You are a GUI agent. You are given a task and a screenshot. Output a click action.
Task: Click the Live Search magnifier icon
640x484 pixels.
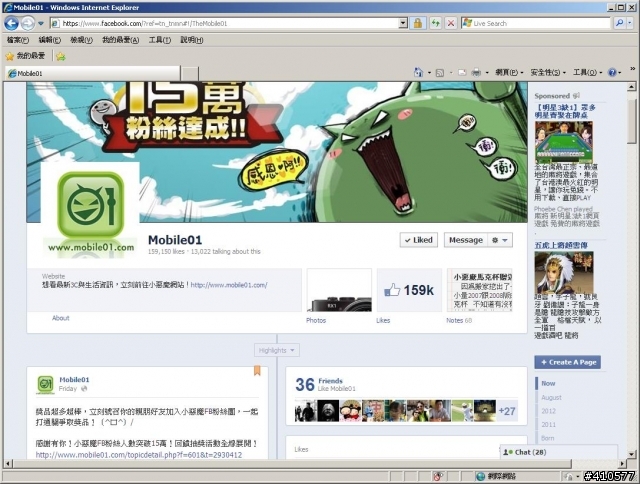click(x=620, y=23)
